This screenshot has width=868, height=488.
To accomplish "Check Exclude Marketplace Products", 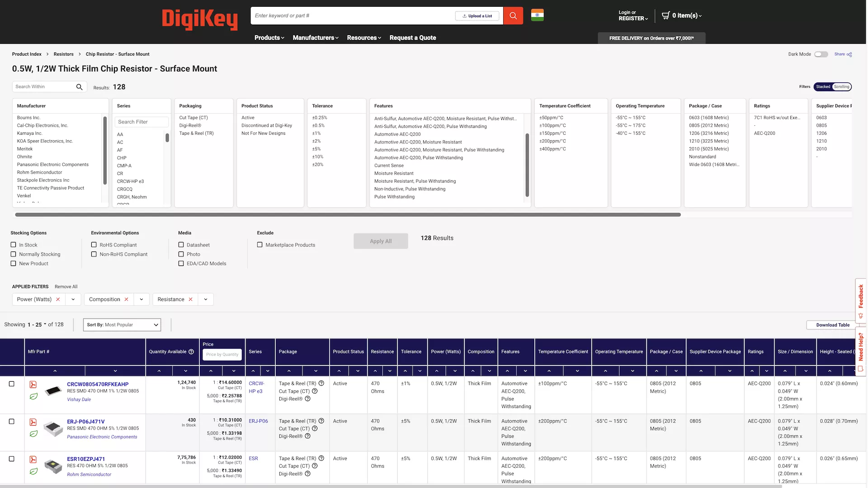I will [x=259, y=245].
